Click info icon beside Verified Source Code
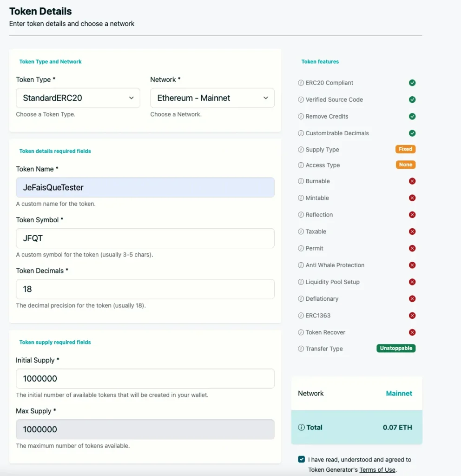 coord(301,100)
